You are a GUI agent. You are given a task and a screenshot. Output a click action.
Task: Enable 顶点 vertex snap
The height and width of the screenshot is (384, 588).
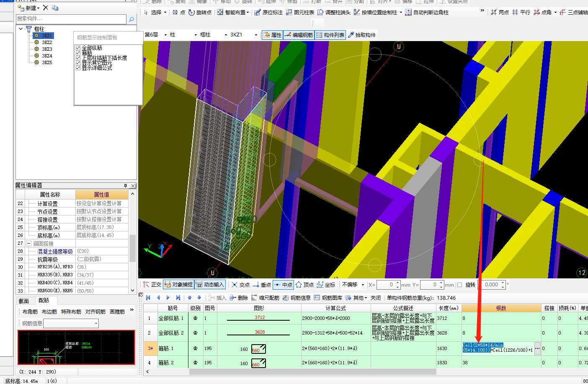305,285
